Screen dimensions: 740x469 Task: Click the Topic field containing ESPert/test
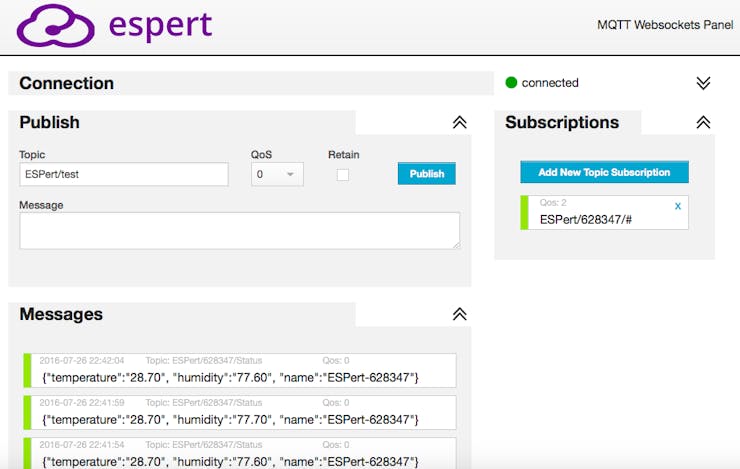point(124,174)
